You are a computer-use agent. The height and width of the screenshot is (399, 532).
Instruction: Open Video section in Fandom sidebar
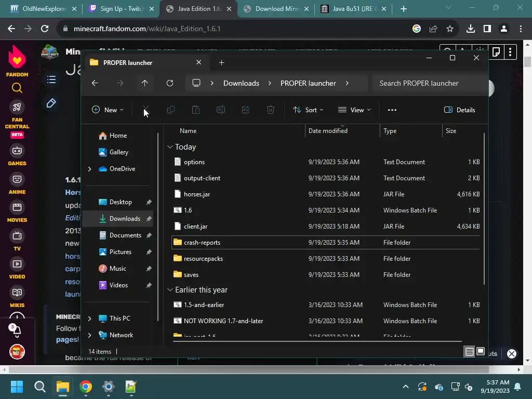(17, 269)
